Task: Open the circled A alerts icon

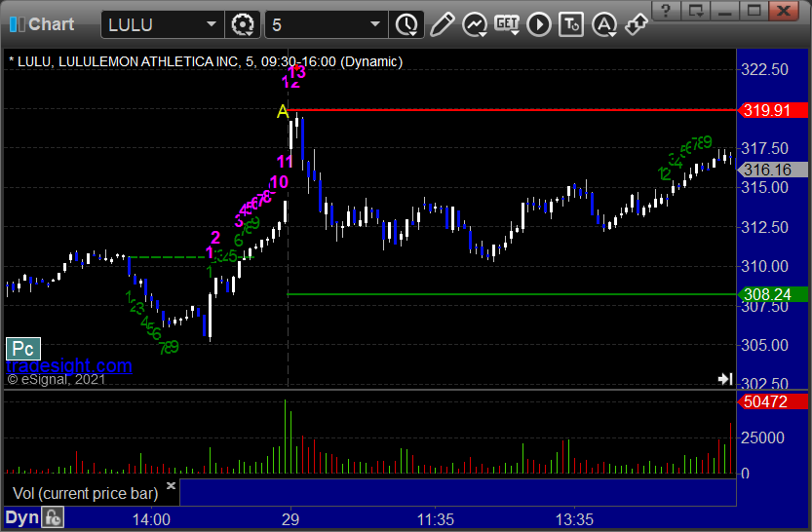Action: tap(603, 24)
